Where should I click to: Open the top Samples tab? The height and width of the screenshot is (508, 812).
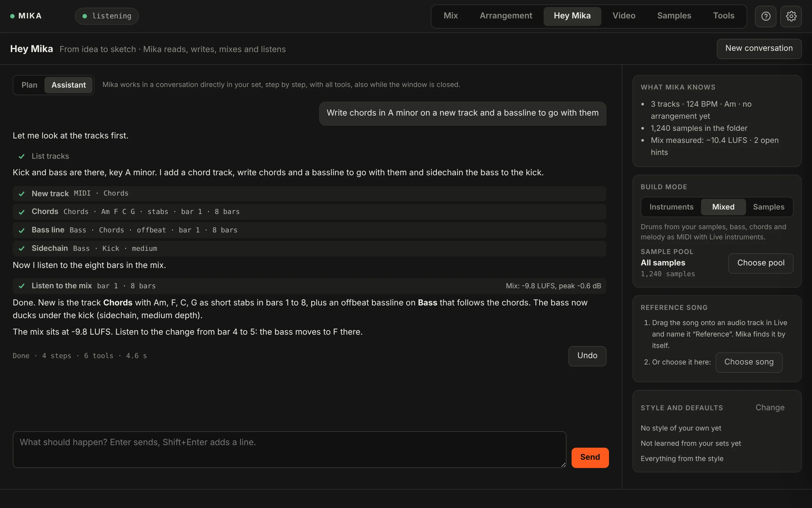674,16
